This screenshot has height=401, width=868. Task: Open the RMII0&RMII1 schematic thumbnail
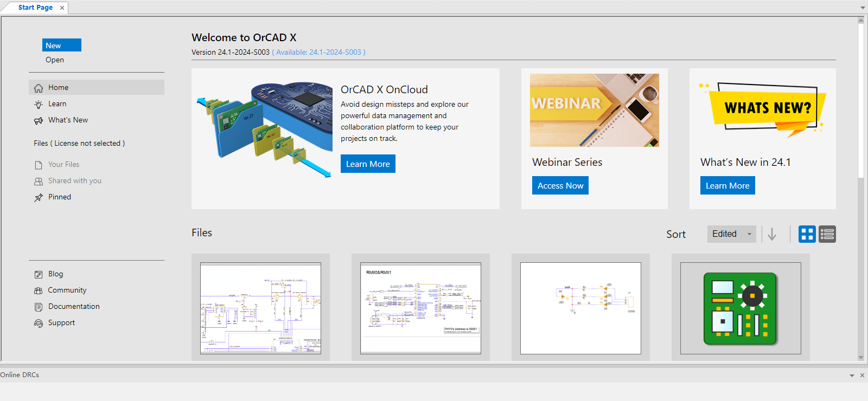click(420, 308)
